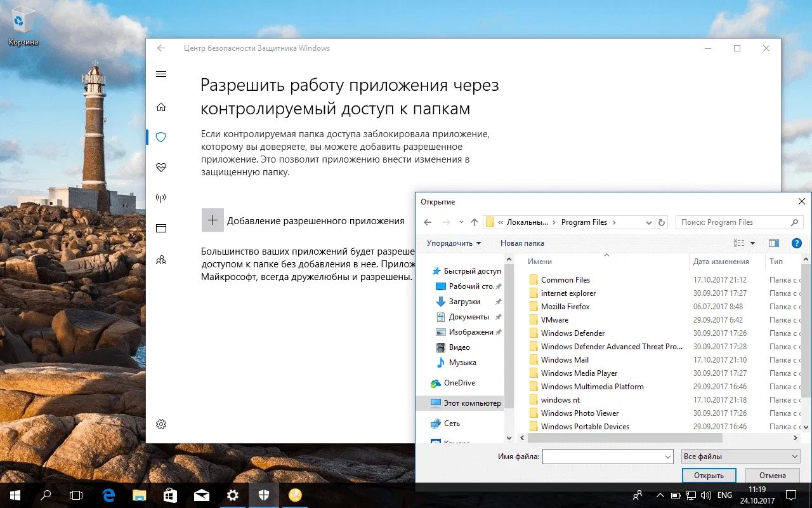
Task: Click the Открыть button
Action: coord(709,476)
